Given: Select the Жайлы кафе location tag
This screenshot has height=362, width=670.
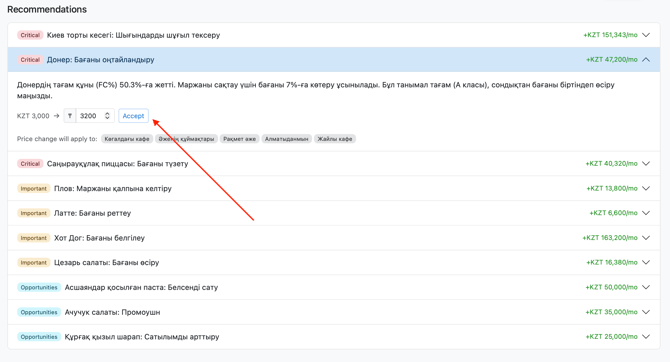Looking at the screenshot, I should click(x=335, y=139).
